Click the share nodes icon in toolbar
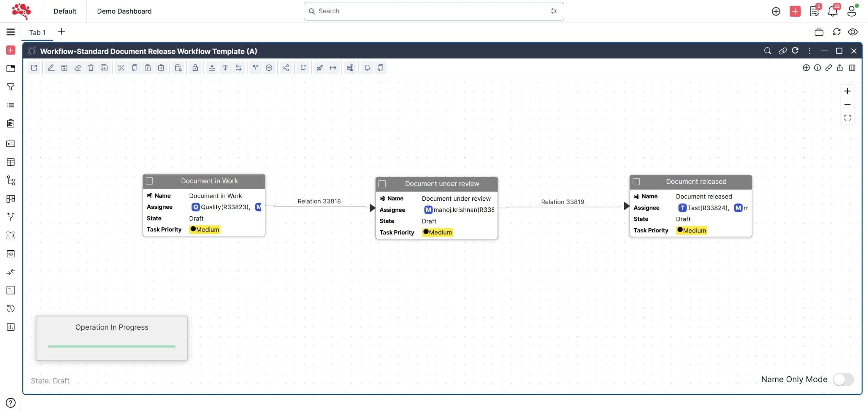This screenshot has height=412, width=868. (285, 68)
